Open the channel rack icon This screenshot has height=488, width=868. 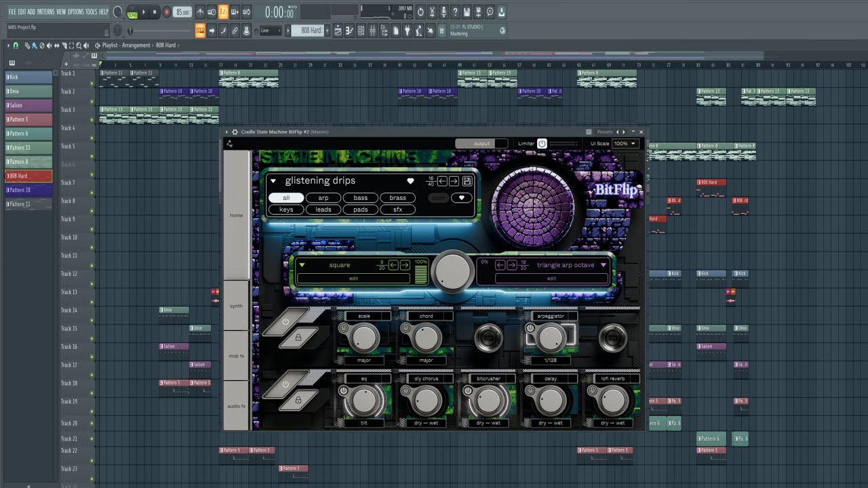tap(361, 30)
